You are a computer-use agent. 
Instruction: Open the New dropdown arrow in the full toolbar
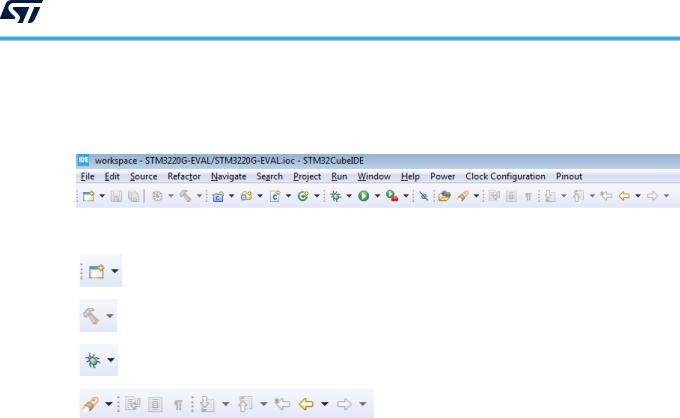(102, 196)
